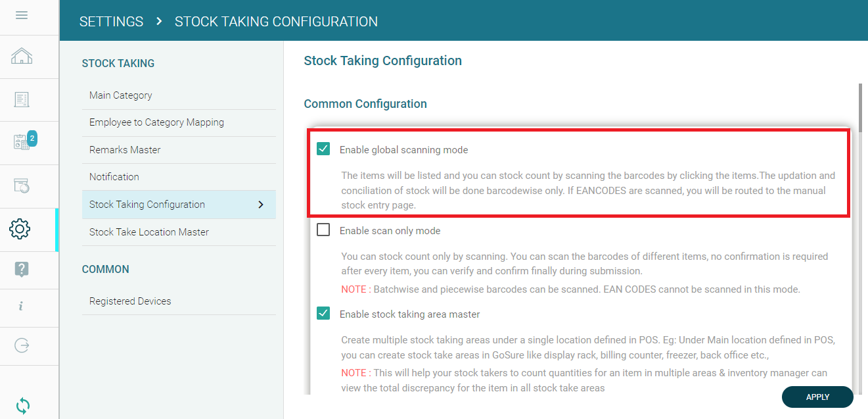This screenshot has height=419, width=868.
Task: Expand Stock Taking Configuration chevron arrow
Action: click(x=261, y=205)
